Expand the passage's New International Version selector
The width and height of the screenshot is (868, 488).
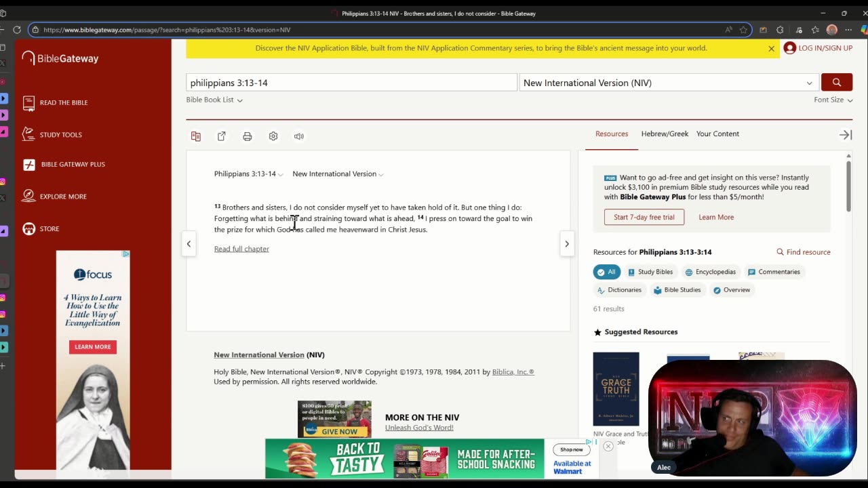pyautogui.click(x=338, y=174)
